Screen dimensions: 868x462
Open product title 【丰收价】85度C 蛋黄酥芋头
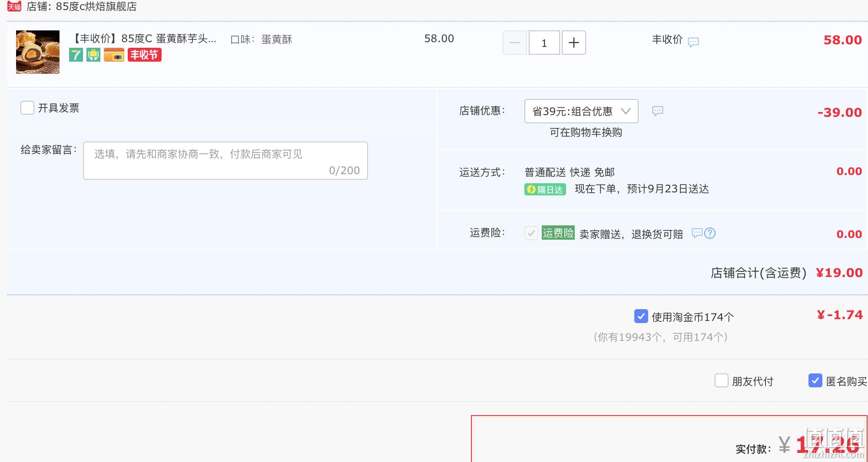[x=143, y=39]
